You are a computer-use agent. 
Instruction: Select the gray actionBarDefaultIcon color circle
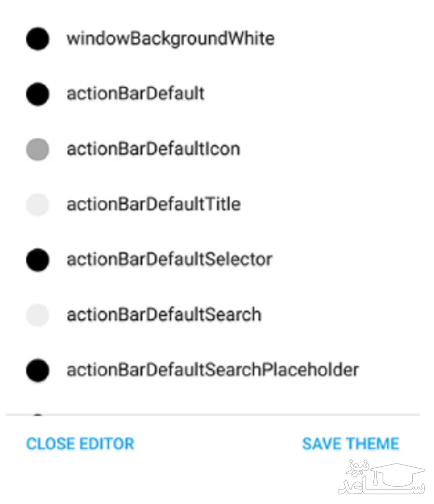coord(38,149)
